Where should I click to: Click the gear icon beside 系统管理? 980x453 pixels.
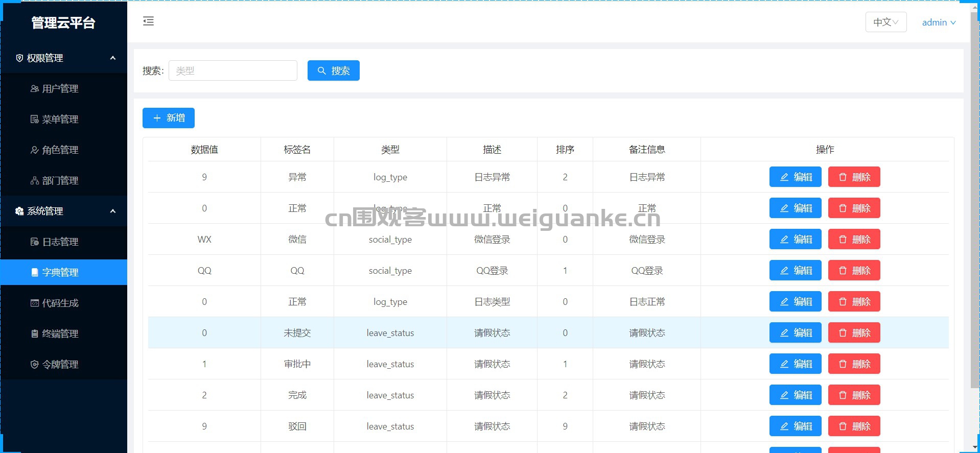[x=19, y=211]
